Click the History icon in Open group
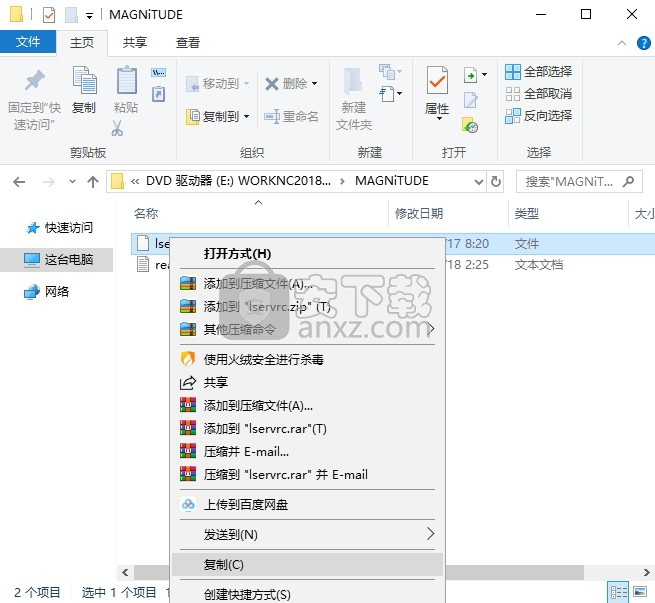 click(x=470, y=125)
